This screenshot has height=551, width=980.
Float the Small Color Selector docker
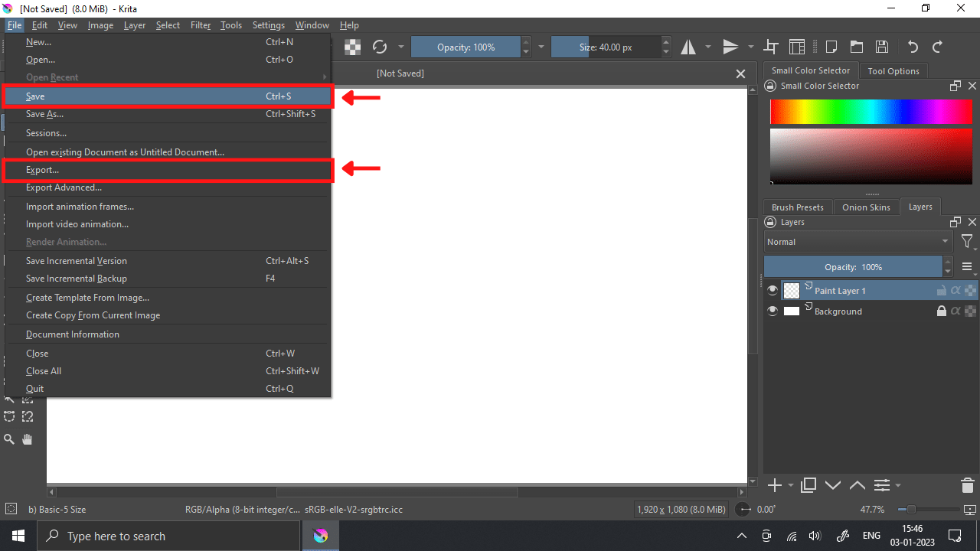955,86
